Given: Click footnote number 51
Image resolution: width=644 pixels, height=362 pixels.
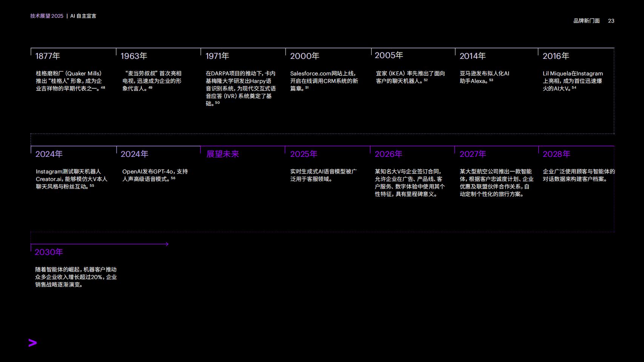Looking at the screenshot, I should 307,87.
